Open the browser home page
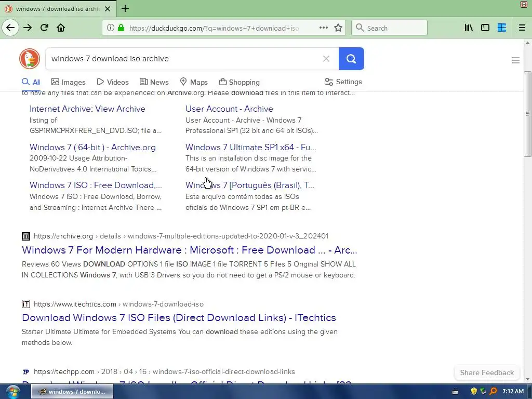 (61, 28)
